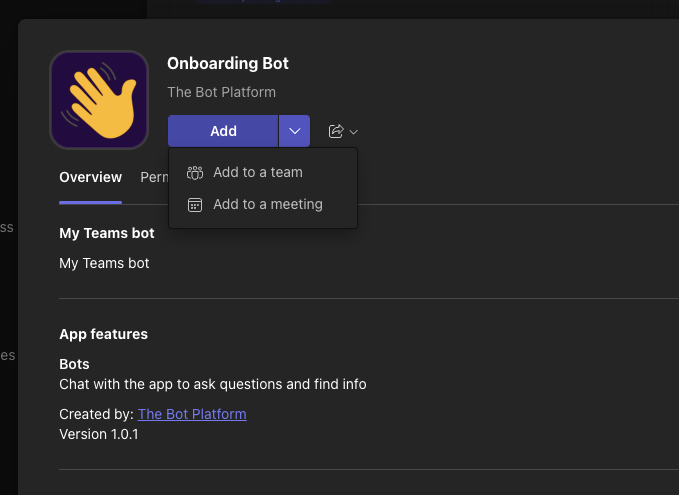Image resolution: width=679 pixels, height=495 pixels.
Task: Select Add to a meeting
Action: tap(263, 204)
